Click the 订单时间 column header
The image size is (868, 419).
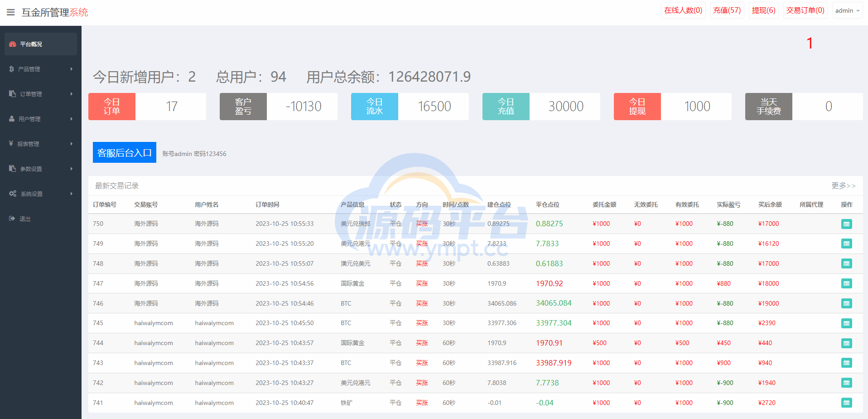point(267,205)
